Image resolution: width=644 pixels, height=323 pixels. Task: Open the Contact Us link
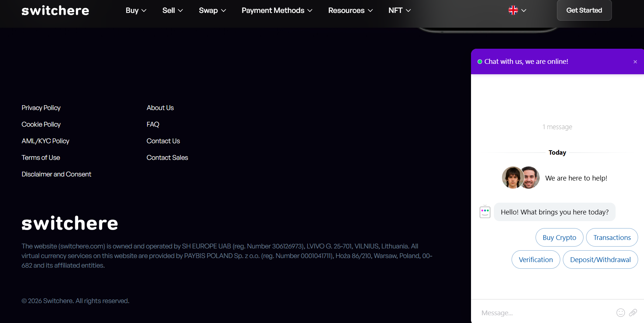pyautogui.click(x=163, y=141)
